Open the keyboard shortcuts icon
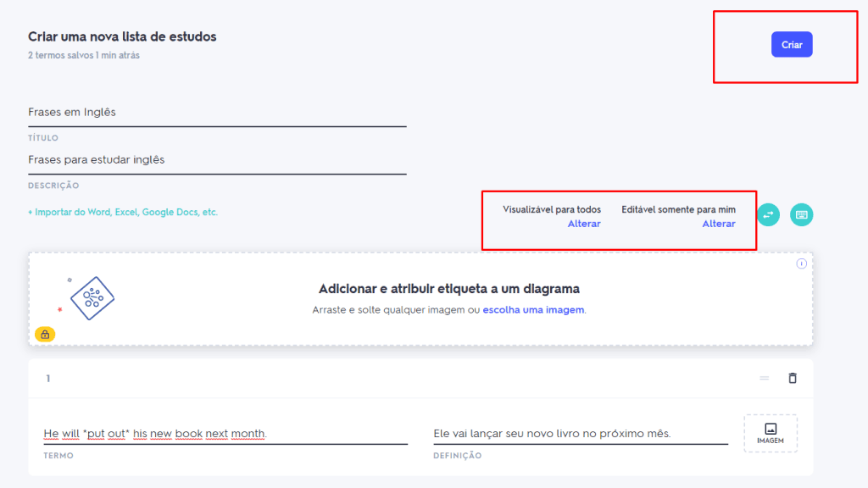868x488 pixels. point(801,214)
